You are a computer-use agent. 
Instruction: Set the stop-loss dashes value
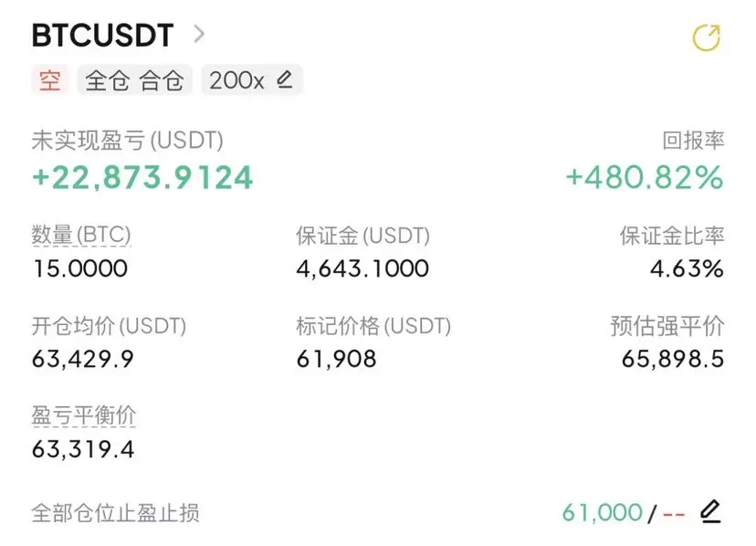coord(674,514)
